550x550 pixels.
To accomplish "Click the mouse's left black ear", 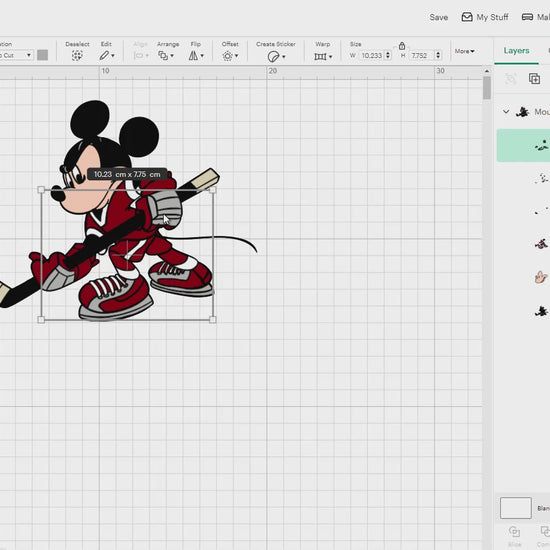I will coord(90,120).
